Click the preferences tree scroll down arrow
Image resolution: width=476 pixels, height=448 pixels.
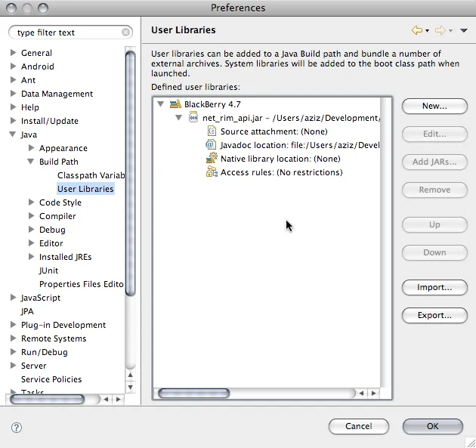click(x=130, y=388)
